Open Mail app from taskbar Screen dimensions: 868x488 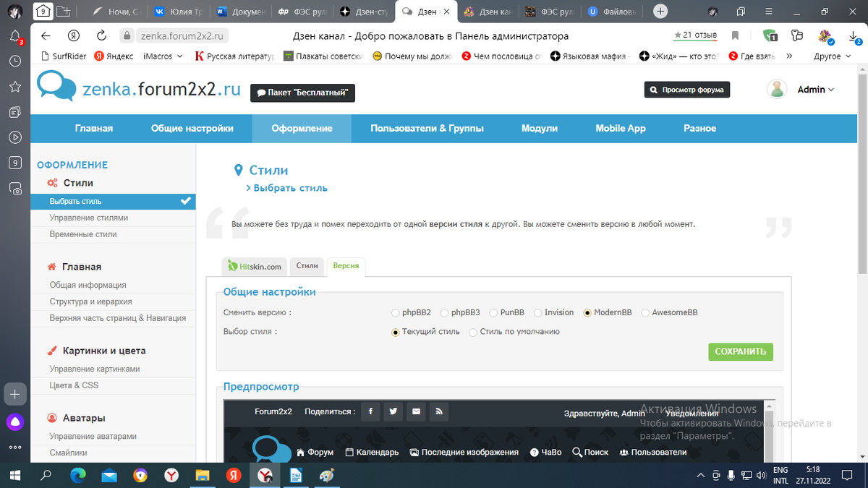pos(109,475)
